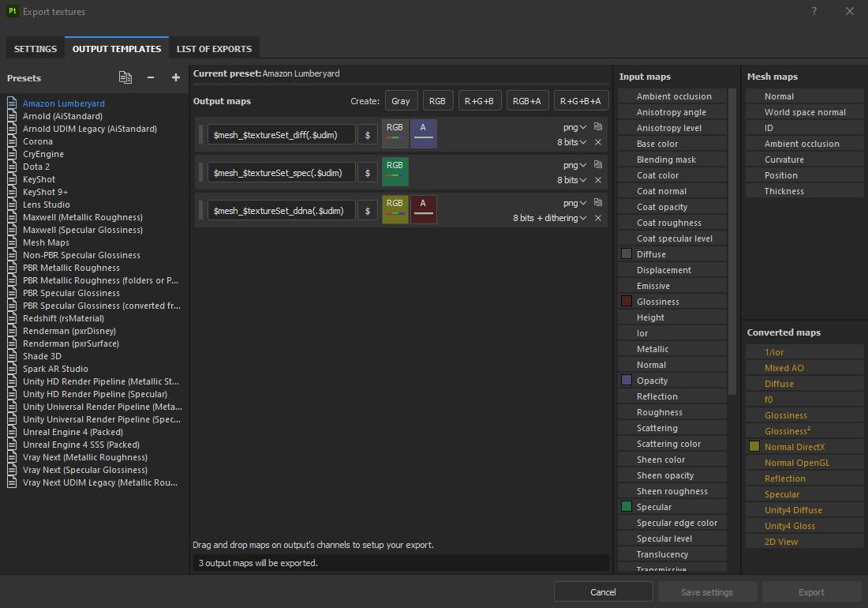868x608 pixels.
Task: Choose Normal OpenGL converted map
Action: (805, 463)
